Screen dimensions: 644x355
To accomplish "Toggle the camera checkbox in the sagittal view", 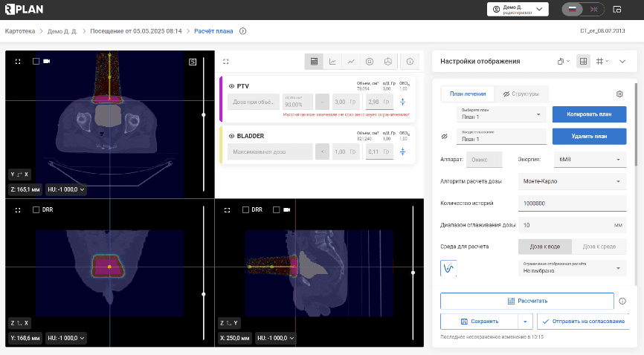I will (277, 209).
